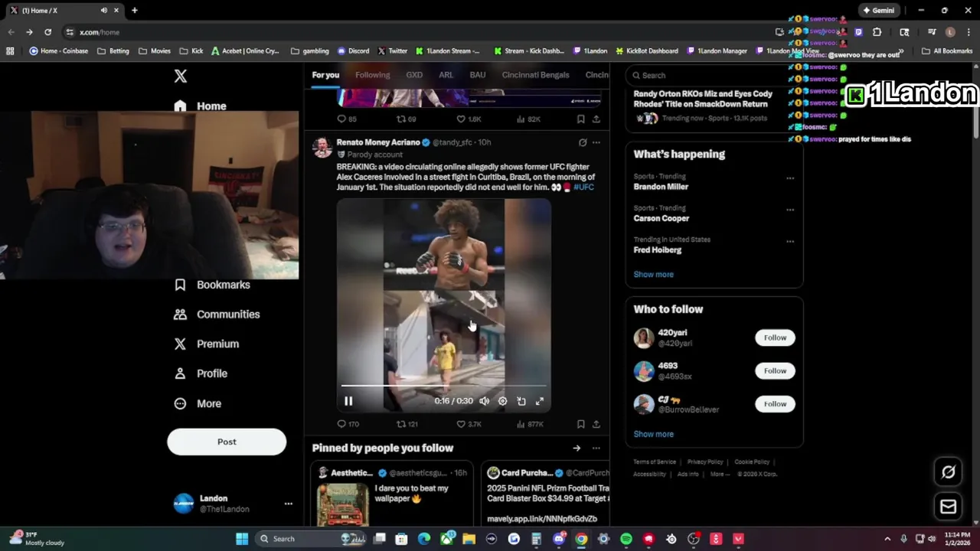Open the X logo home link
Screen dimensions: 980x551
pos(181,76)
